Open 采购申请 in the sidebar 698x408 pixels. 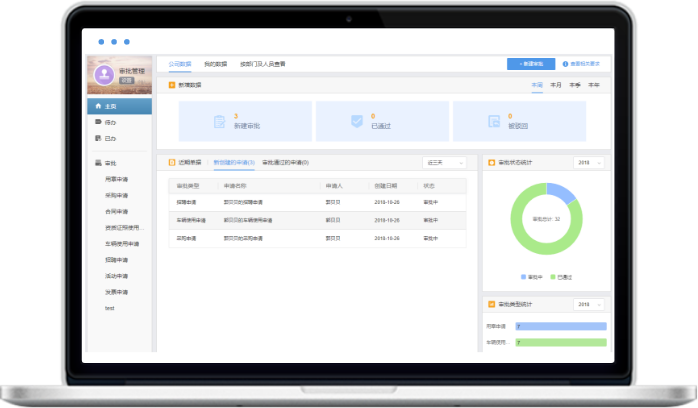point(116,195)
